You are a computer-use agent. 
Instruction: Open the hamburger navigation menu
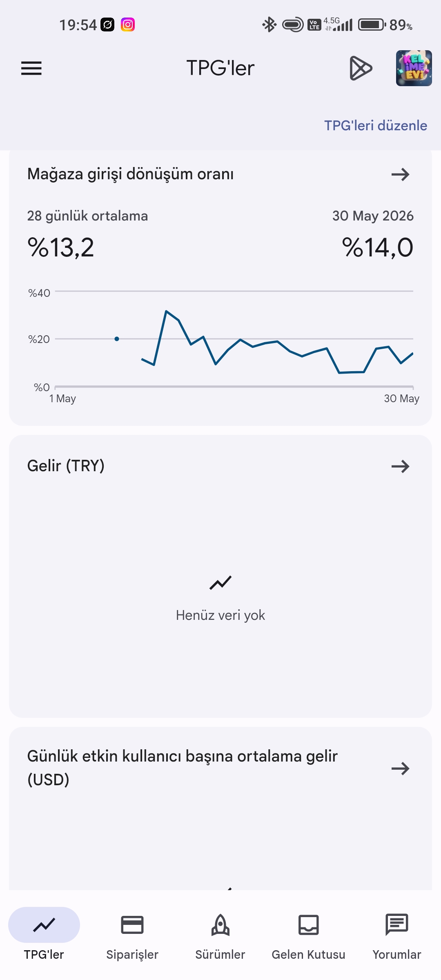pyautogui.click(x=31, y=68)
